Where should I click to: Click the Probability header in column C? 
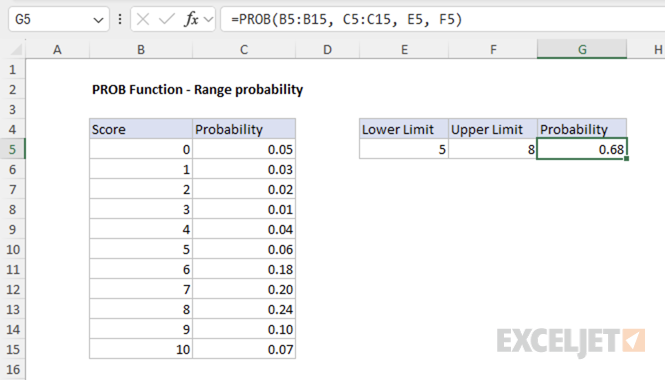click(244, 129)
